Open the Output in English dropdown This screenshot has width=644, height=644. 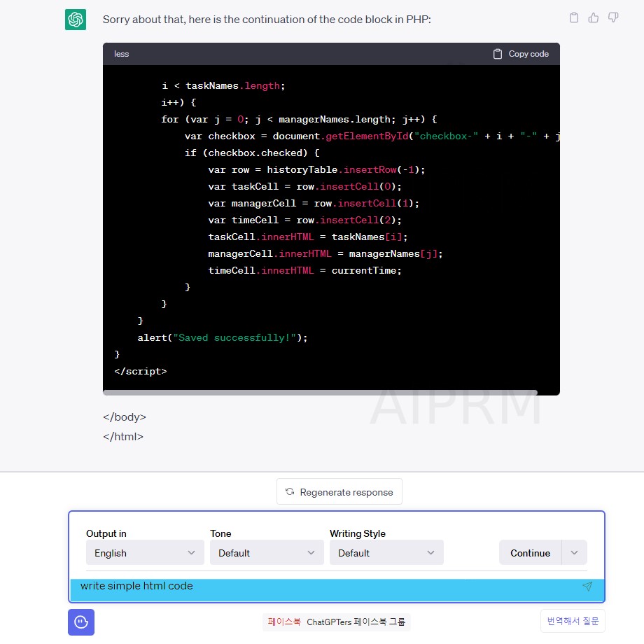(145, 553)
